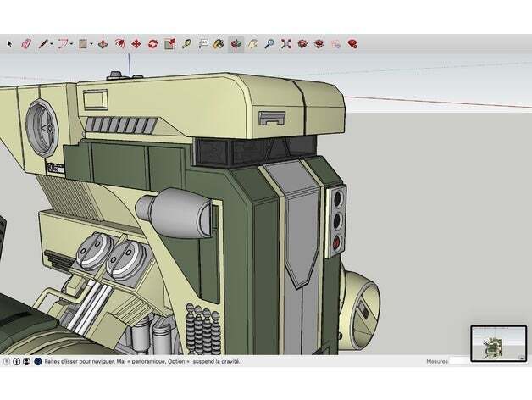Activate the Push/Pull tool
Screen dimensions: 532x400
coord(103,42)
